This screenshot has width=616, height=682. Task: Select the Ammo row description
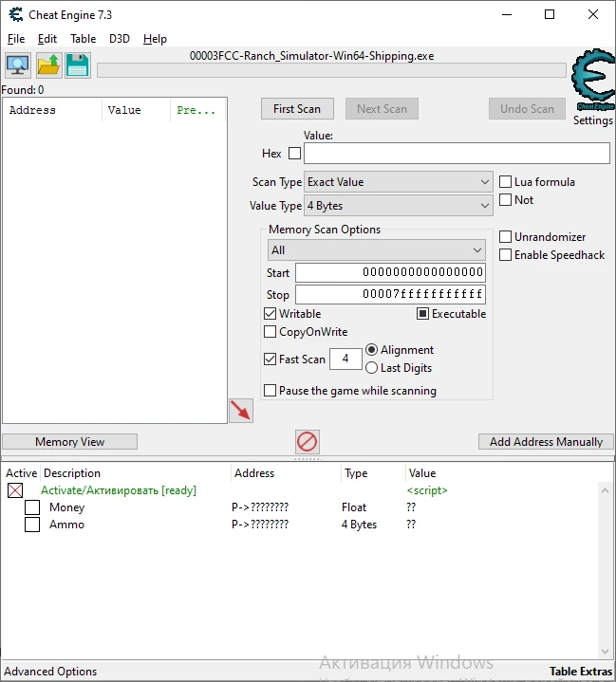click(66, 525)
